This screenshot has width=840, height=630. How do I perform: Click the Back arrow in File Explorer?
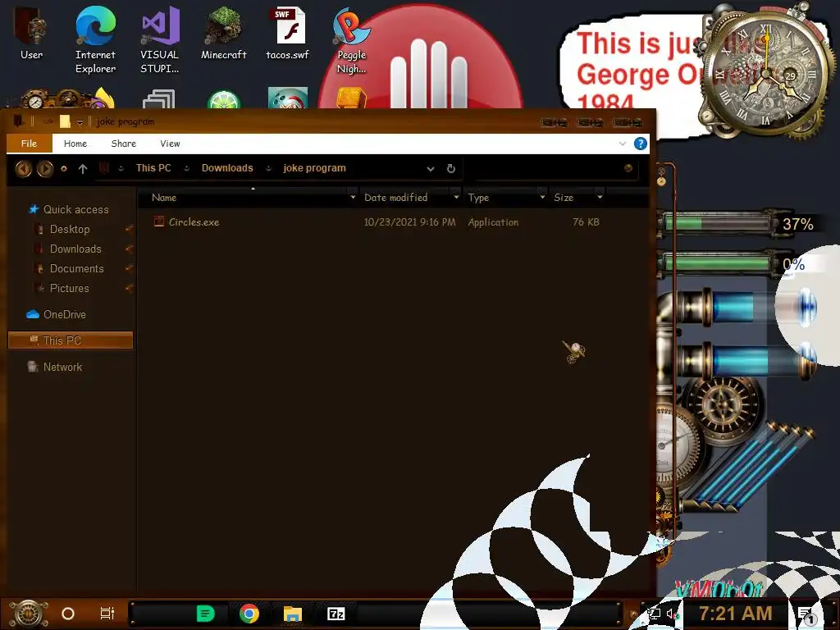24,169
